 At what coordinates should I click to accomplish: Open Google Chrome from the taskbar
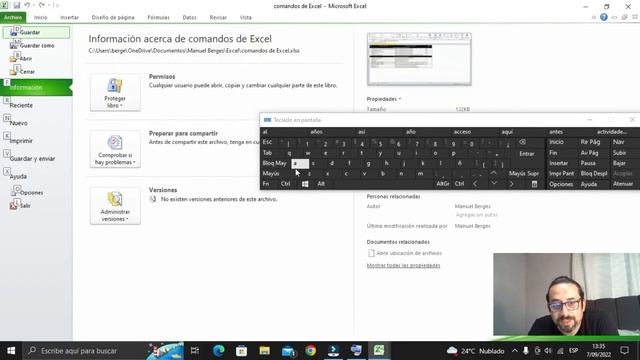[310, 351]
